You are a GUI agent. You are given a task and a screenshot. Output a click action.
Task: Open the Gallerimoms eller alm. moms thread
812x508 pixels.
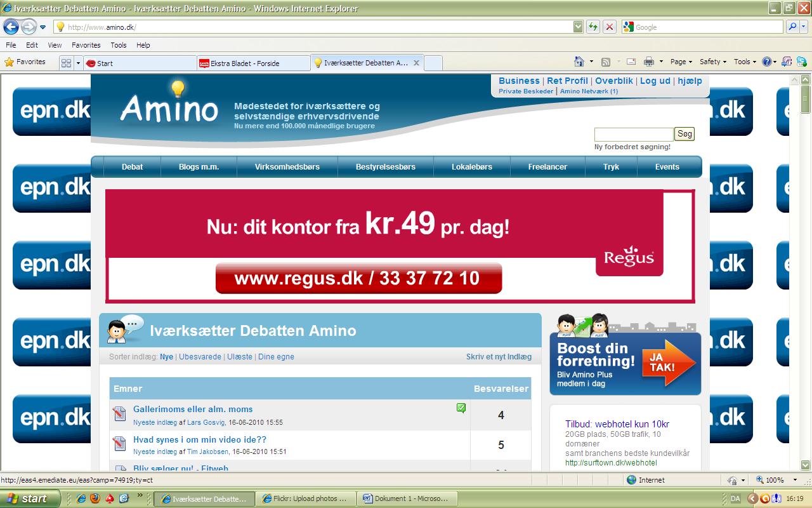[193, 410]
